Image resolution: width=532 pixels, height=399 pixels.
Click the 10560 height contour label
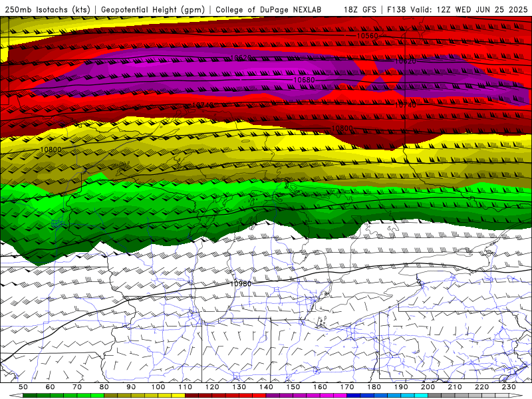pos(368,36)
